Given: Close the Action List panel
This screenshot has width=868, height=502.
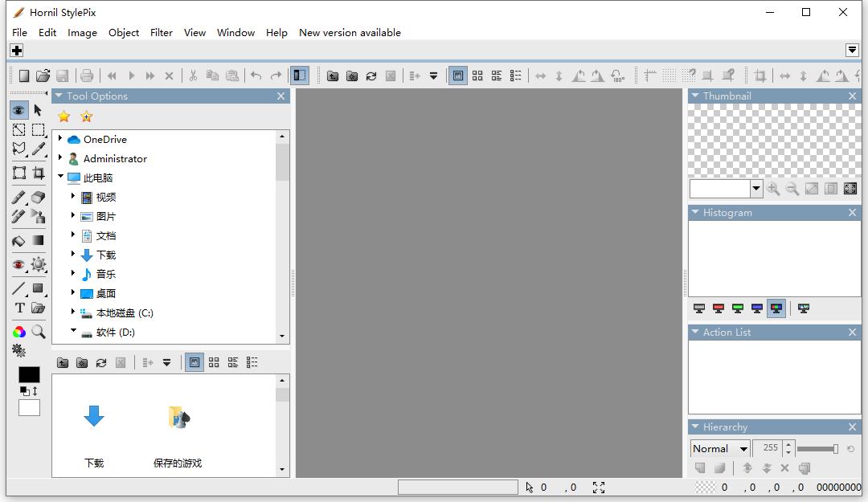Looking at the screenshot, I should point(852,332).
